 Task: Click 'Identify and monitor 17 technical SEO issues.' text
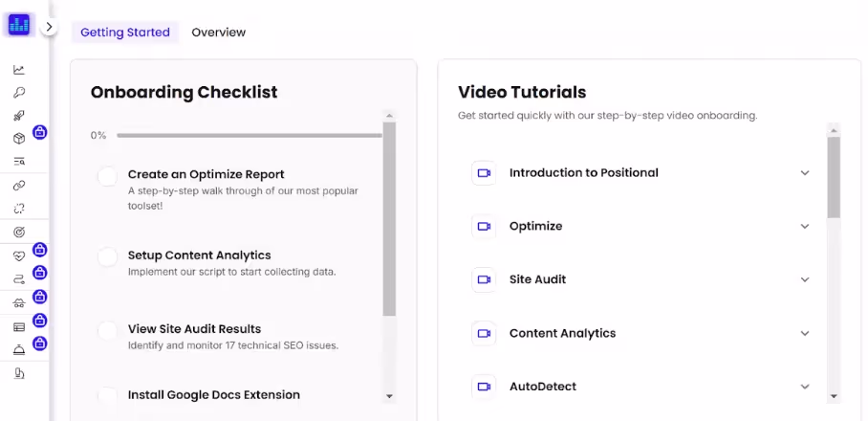tap(233, 345)
